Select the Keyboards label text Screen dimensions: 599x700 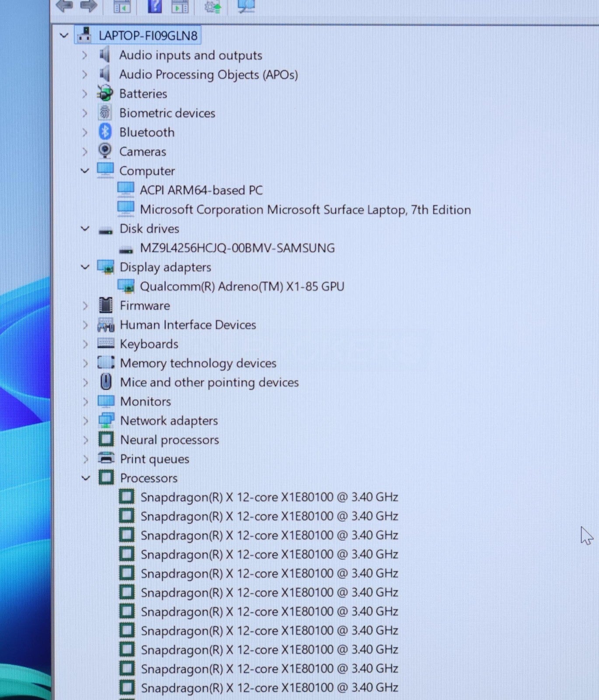pos(149,344)
